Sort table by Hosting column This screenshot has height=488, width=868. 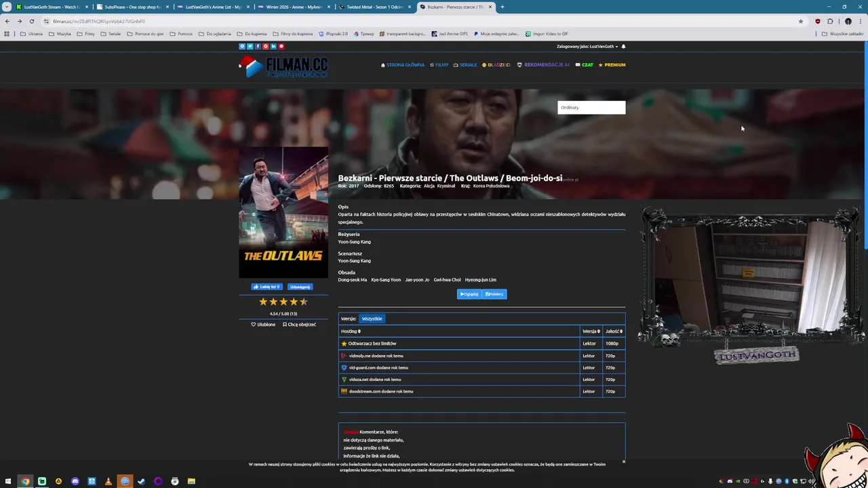(x=351, y=331)
